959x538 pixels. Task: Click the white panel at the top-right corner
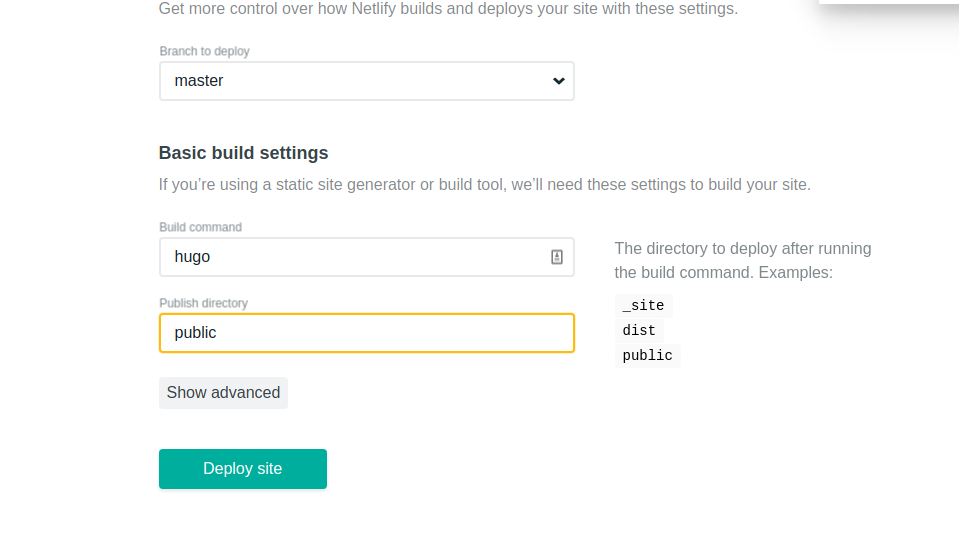coord(888,2)
